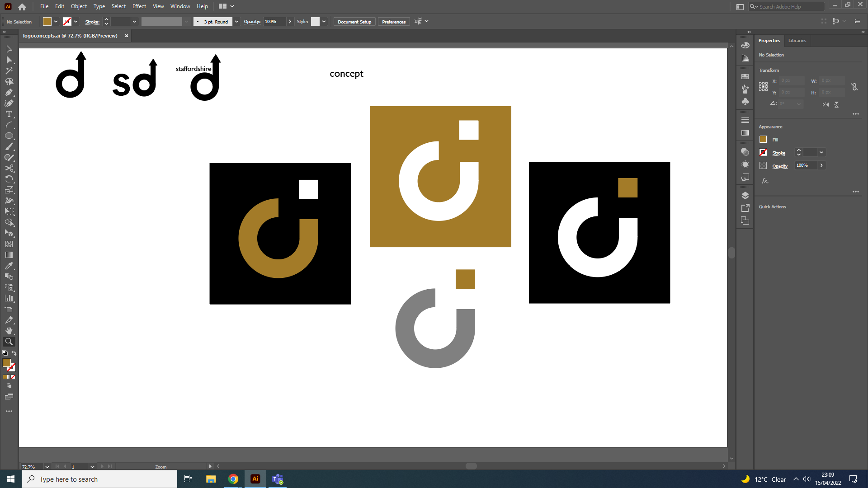This screenshot has height=488, width=868.
Task: Click the Preferences button
Action: (393, 22)
